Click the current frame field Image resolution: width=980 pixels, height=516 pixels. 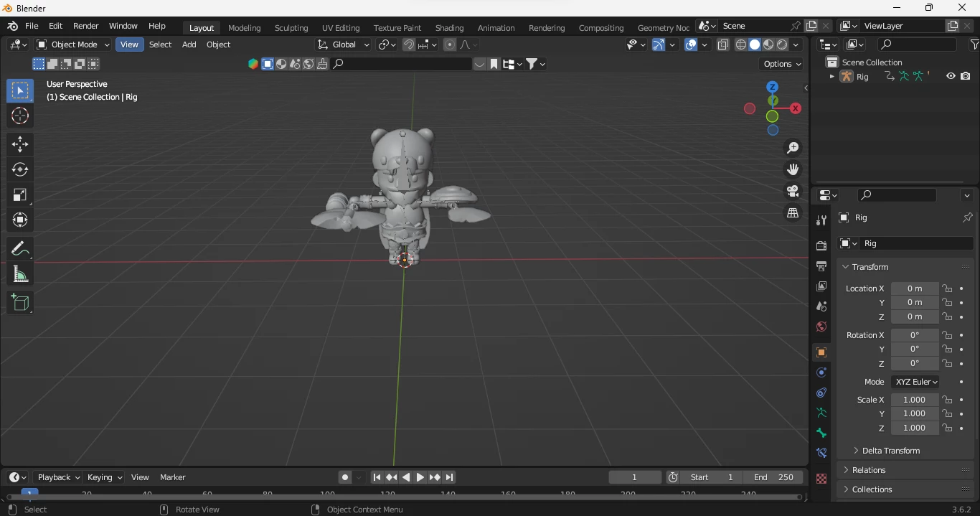(634, 477)
